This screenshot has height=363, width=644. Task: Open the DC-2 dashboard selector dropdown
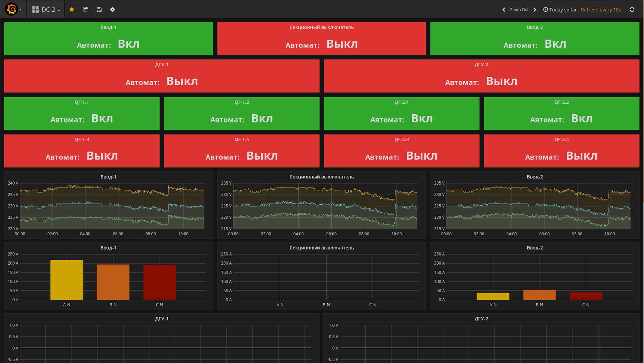coord(46,10)
